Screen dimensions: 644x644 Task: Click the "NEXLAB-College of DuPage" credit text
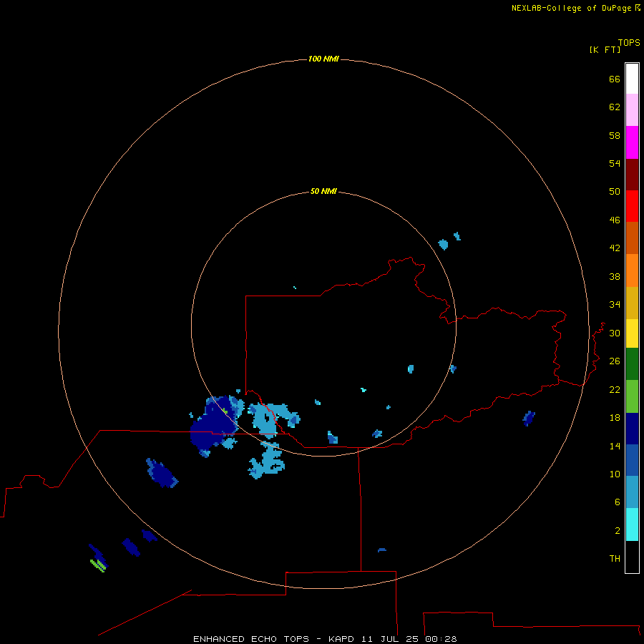click(572, 8)
